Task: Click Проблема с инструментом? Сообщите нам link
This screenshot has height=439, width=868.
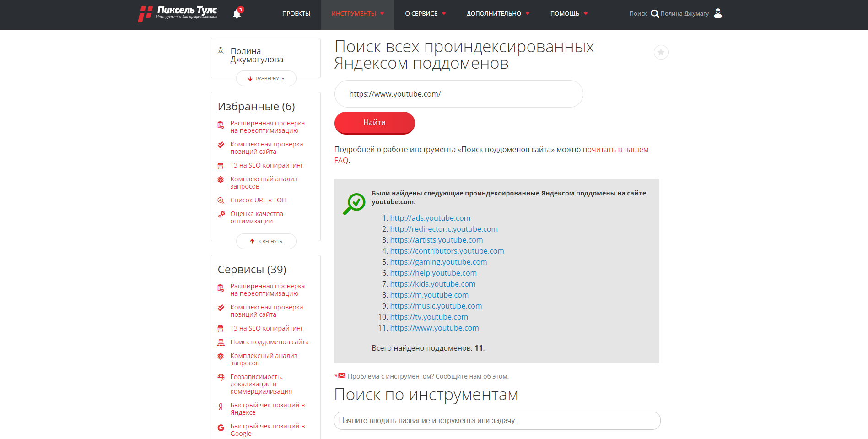Action: [x=428, y=376]
